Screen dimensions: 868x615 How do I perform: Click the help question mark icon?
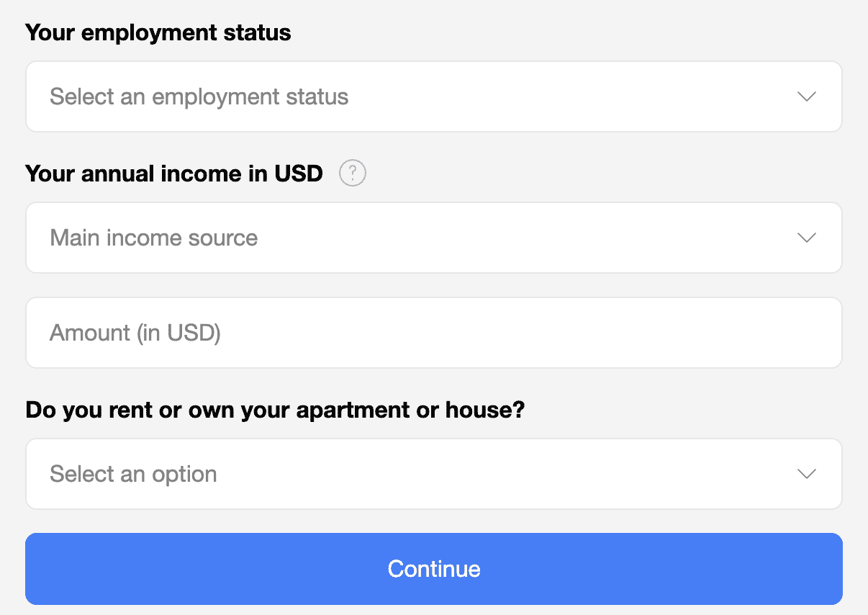click(x=353, y=174)
